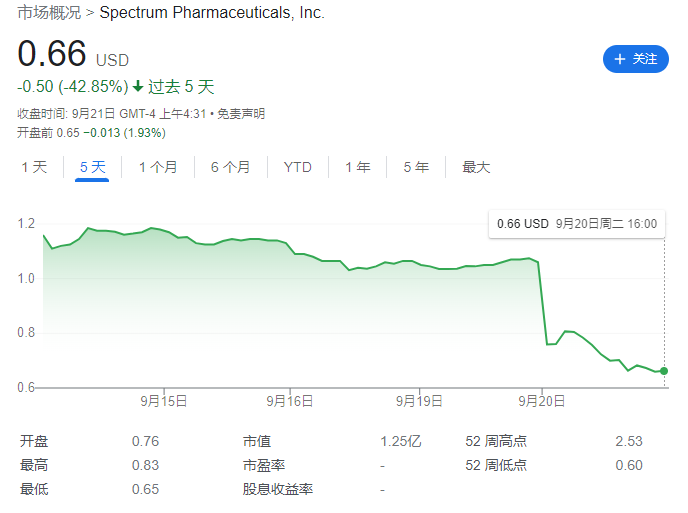688x513 pixels.
Task: Select the 1 年 range tab
Action: 358,167
